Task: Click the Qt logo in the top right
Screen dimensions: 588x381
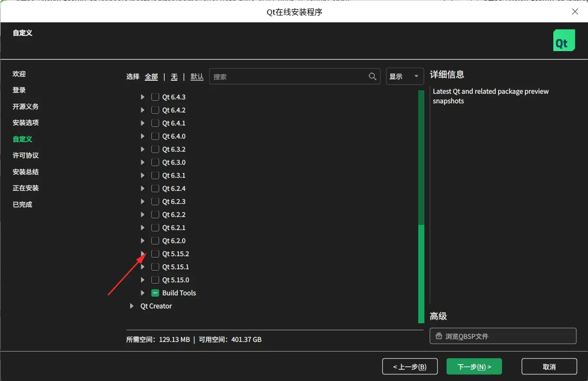Action: [x=564, y=40]
